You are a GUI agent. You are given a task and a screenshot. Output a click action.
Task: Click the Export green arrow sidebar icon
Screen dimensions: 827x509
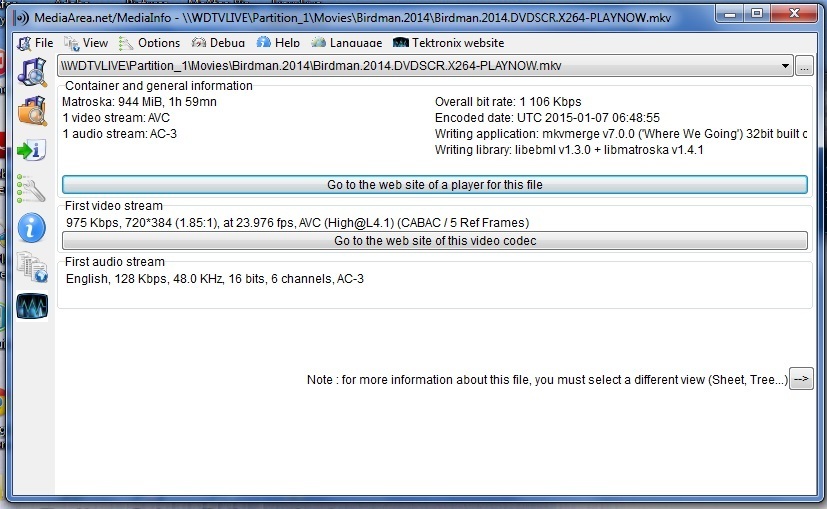coord(32,150)
